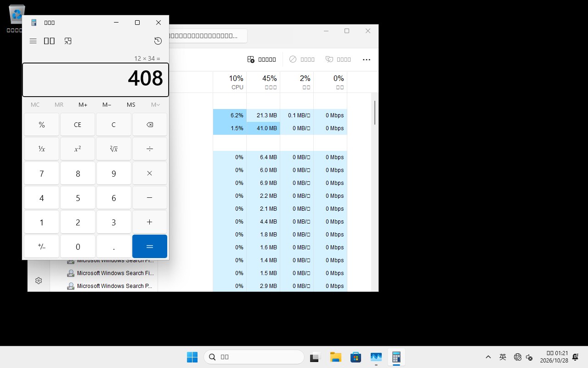588x368 pixels.
Task: Click the digit 7 key
Action: [42, 173]
